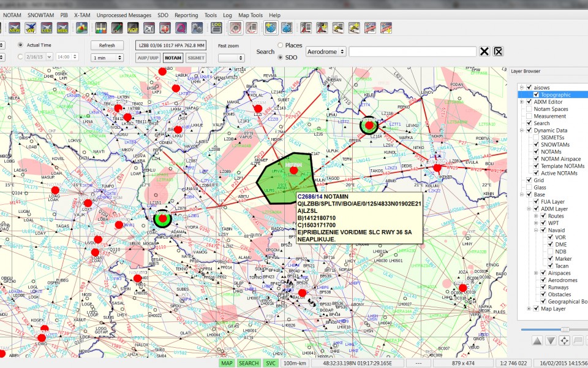Open the Reporting menu

[x=186, y=15]
